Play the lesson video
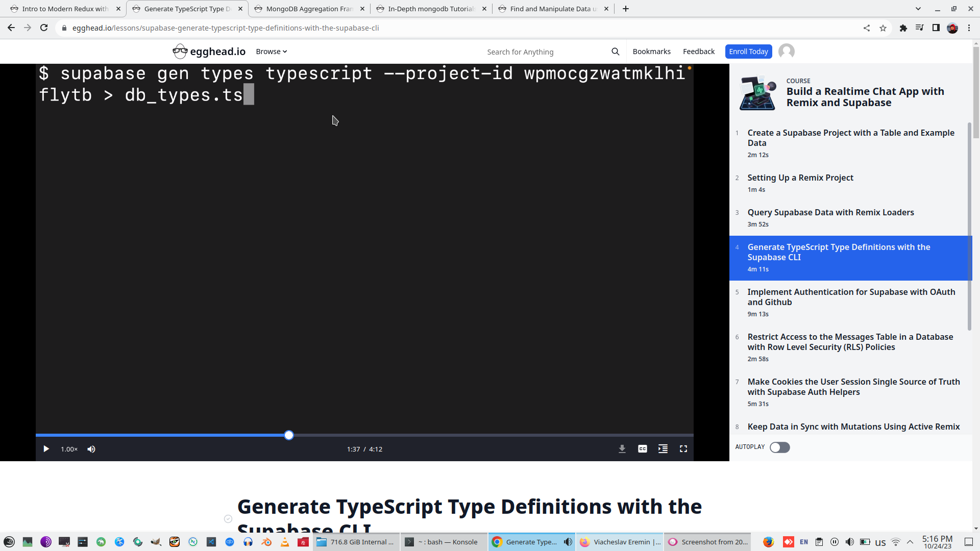The image size is (980, 551). point(46,449)
